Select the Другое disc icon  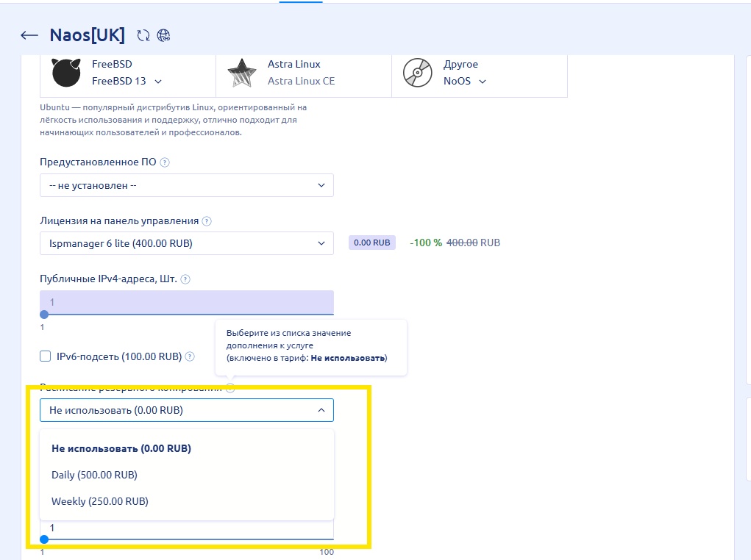click(x=417, y=73)
